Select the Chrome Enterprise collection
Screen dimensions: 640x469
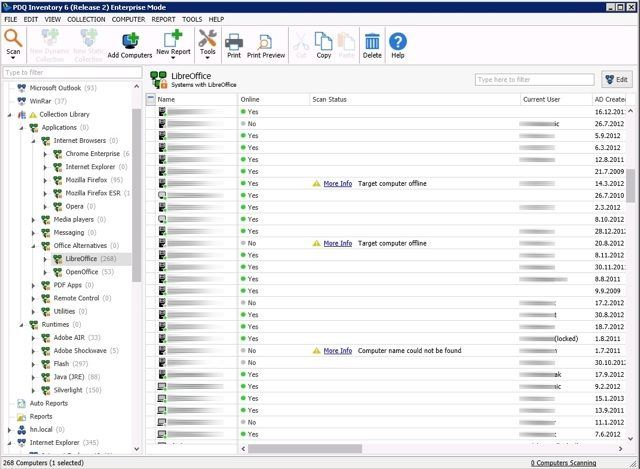coord(92,153)
